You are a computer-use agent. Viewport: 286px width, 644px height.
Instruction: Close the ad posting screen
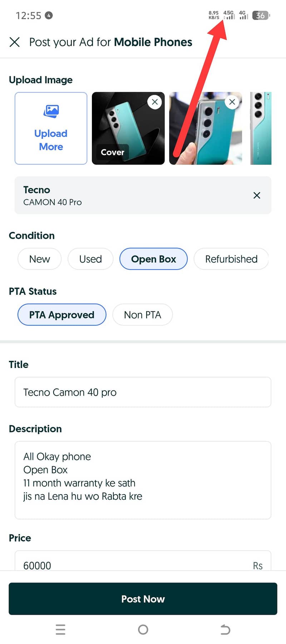(15, 42)
